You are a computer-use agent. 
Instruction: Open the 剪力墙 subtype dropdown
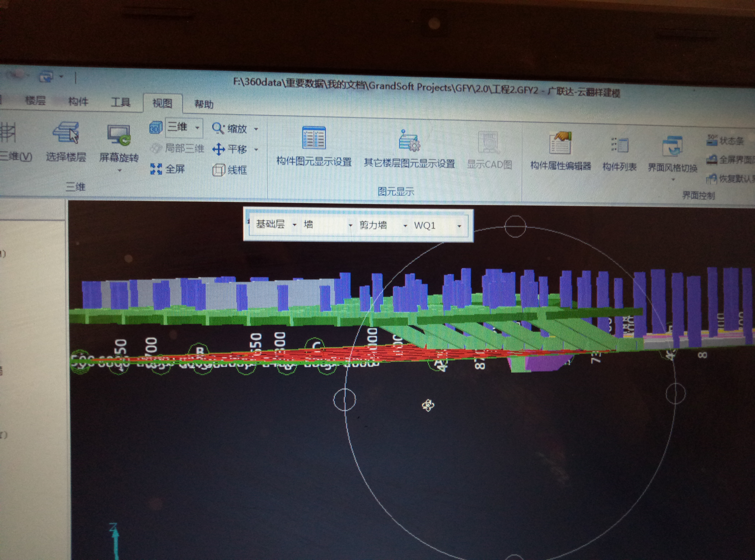(x=405, y=226)
